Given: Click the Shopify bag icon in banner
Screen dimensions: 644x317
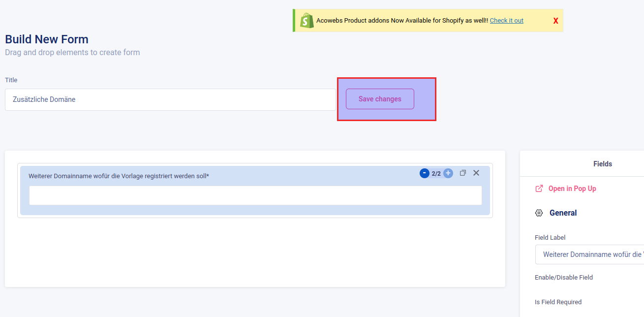Looking at the screenshot, I should coord(307,20).
